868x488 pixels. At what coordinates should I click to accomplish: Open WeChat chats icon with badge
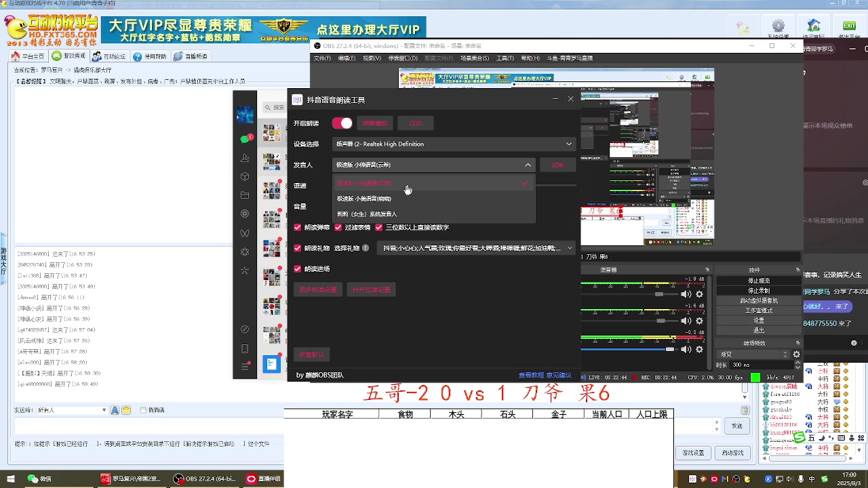(245, 139)
